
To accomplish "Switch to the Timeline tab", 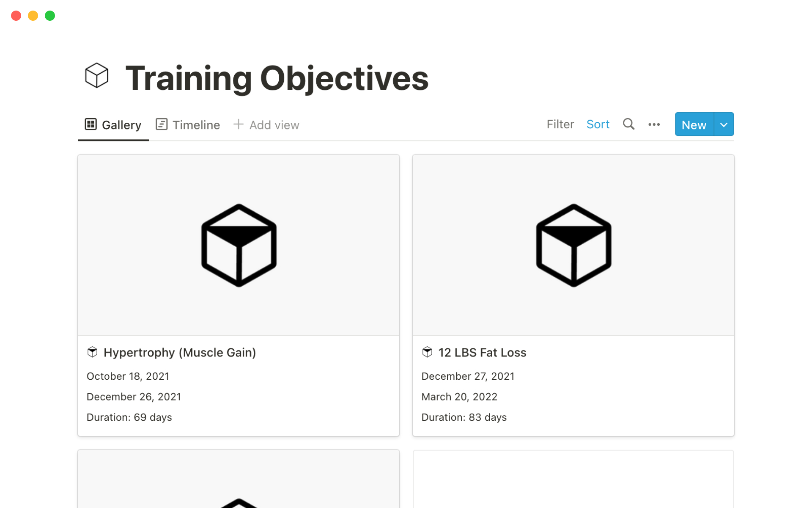I will coord(196,125).
